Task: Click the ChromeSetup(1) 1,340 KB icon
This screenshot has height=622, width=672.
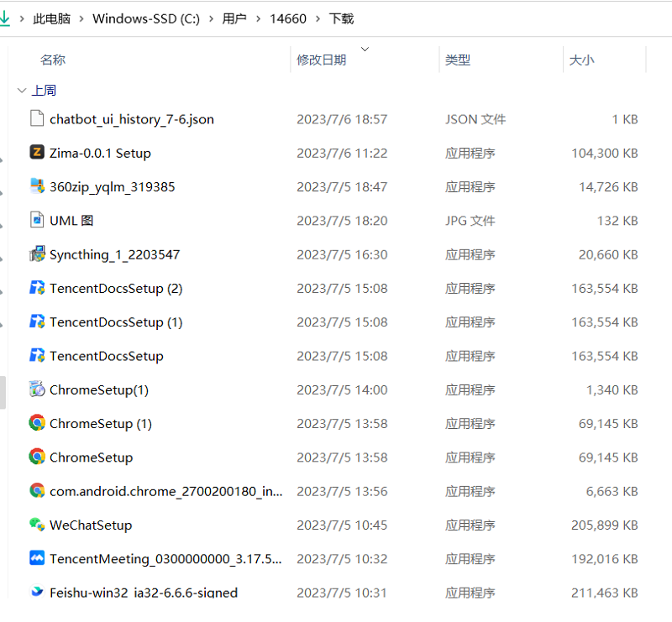Action: [x=37, y=389]
